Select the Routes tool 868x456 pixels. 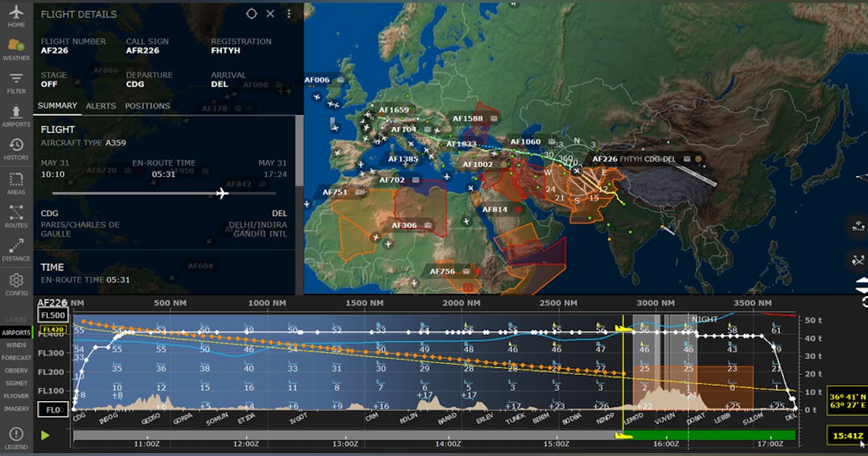pos(16,216)
